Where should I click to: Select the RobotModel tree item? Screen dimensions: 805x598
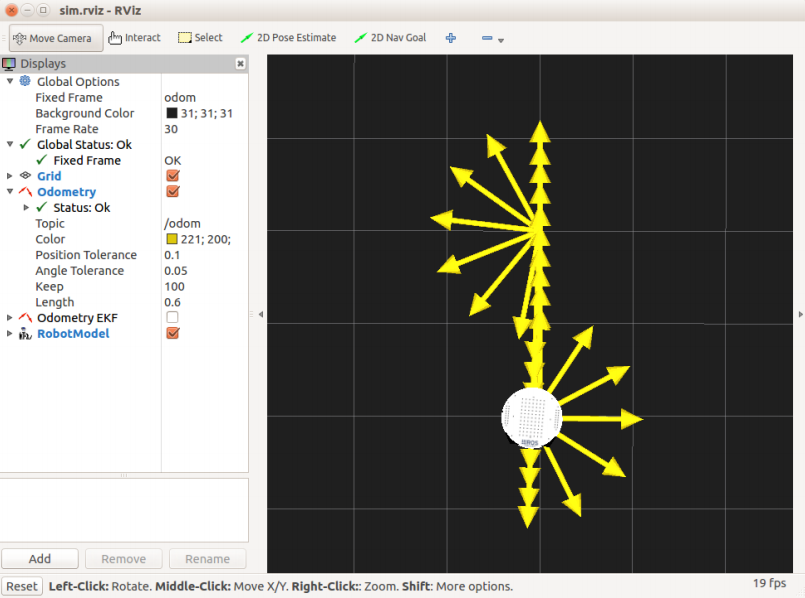click(73, 334)
